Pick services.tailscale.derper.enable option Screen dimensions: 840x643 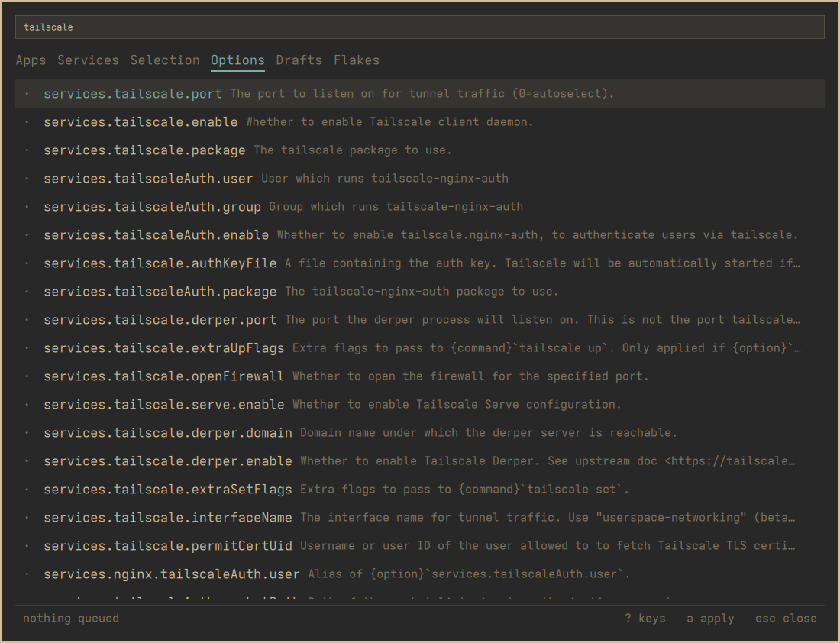(419, 460)
